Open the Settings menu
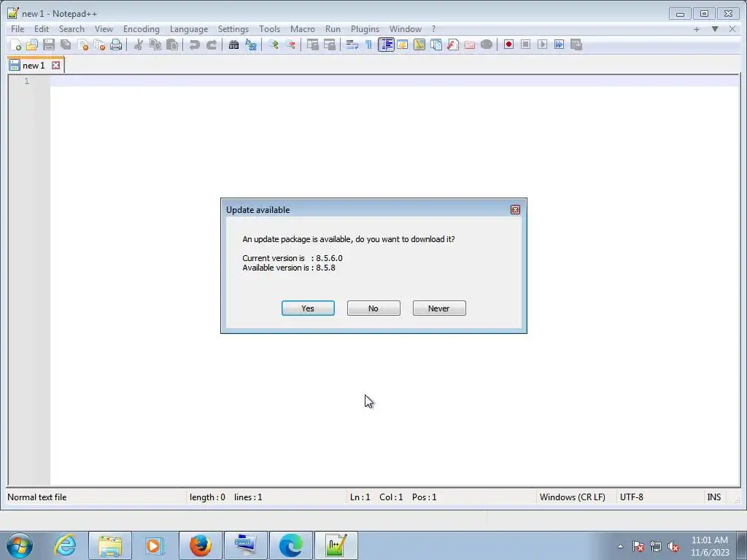This screenshot has width=747, height=560. [x=233, y=29]
